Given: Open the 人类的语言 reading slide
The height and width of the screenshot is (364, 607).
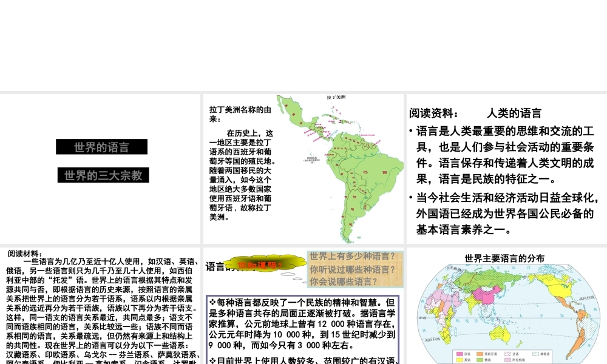Looking at the screenshot, I should tap(507, 169).
